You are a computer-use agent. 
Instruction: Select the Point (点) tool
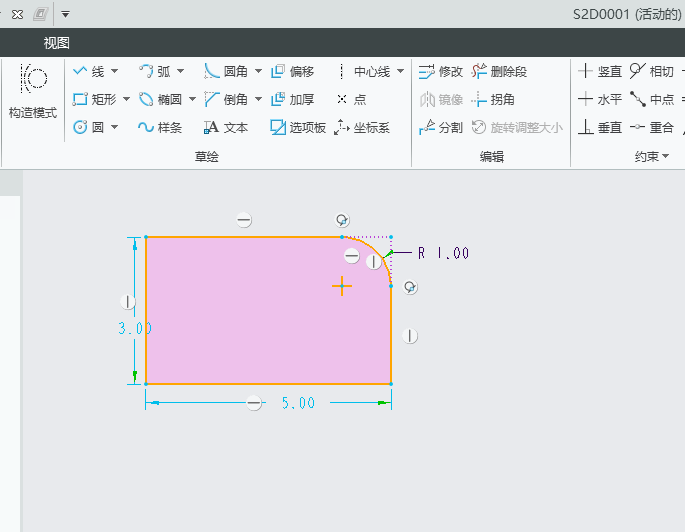(x=352, y=100)
